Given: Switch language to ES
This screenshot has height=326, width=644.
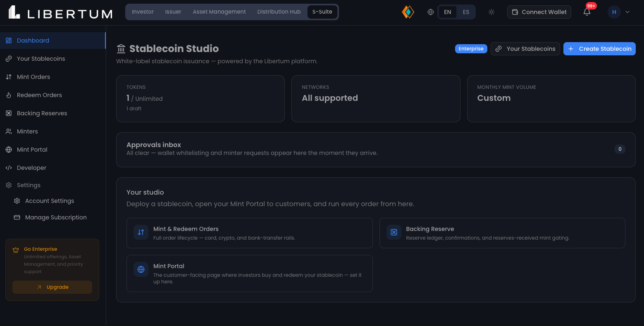Looking at the screenshot, I should point(466,12).
